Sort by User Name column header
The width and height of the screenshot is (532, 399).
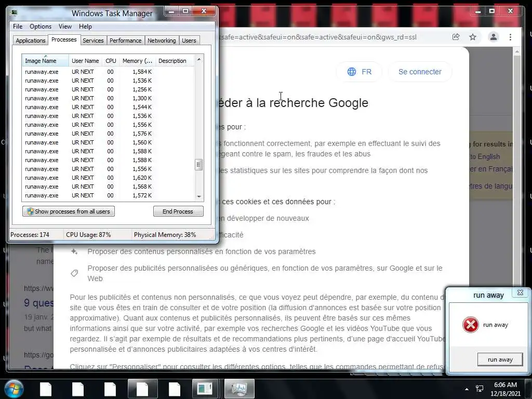[85, 61]
